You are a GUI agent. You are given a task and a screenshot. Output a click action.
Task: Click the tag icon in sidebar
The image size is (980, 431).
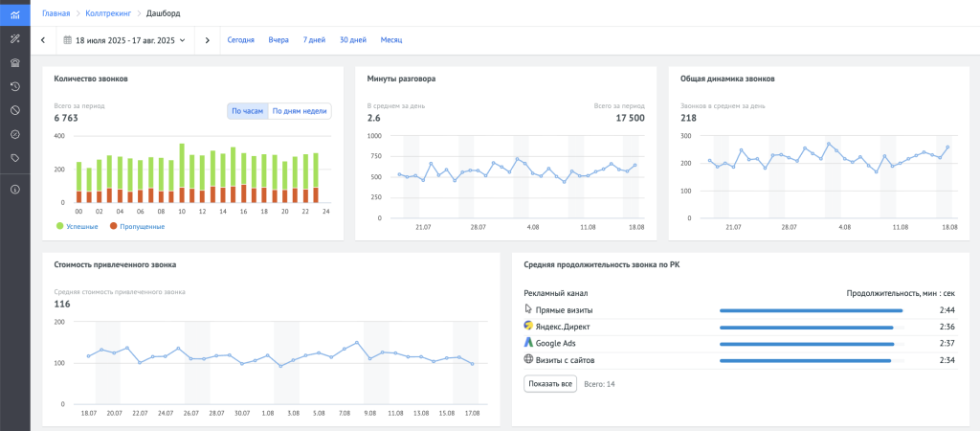(x=14, y=158)
